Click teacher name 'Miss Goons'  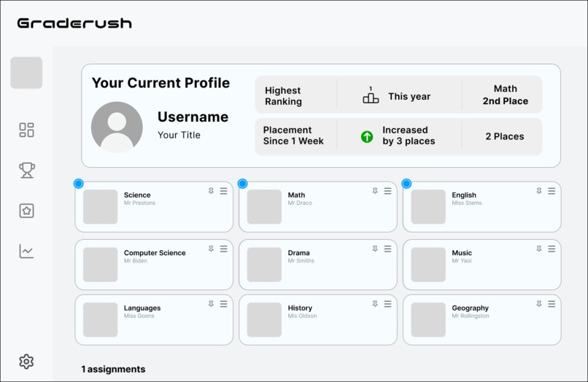tap(139, 316)
